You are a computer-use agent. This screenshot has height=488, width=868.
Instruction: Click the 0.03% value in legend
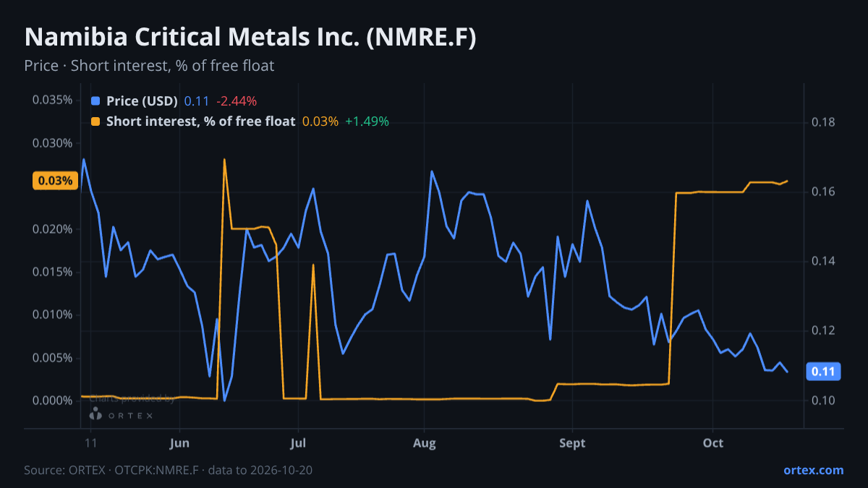(x=320, y=121)
